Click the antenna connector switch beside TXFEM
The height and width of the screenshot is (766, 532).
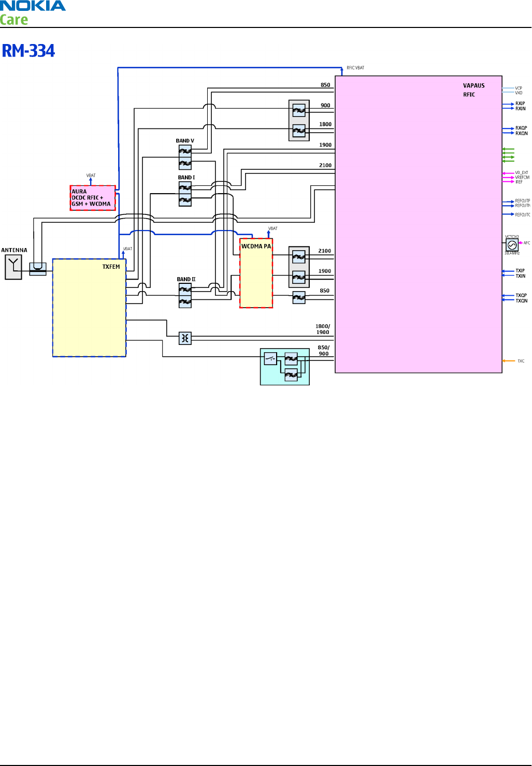coord(38,268)
